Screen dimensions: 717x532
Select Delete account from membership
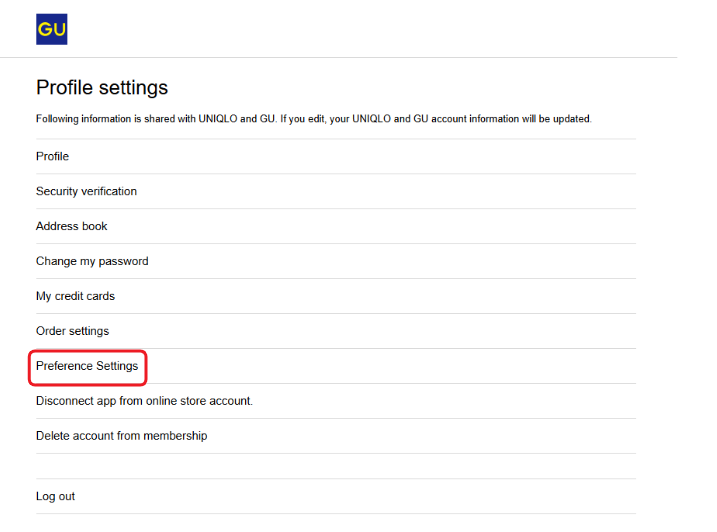[x=121, y=436]
